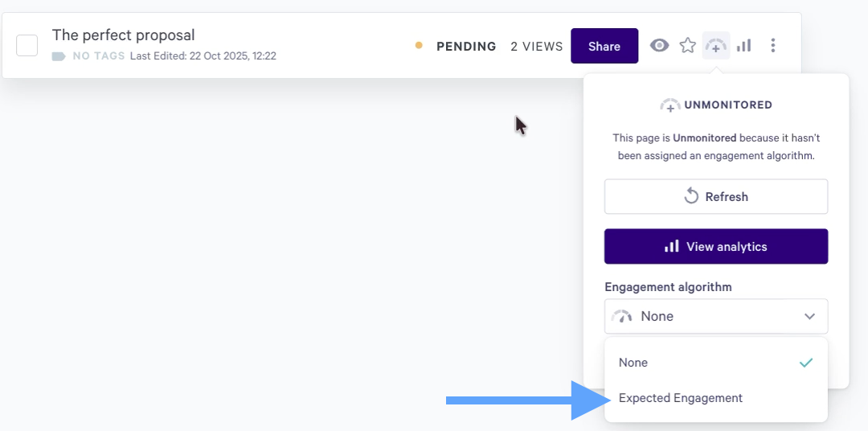Click the Unmonitored gauge icon in popup header
The image size is (868, 431).
[x=670, y=105]
